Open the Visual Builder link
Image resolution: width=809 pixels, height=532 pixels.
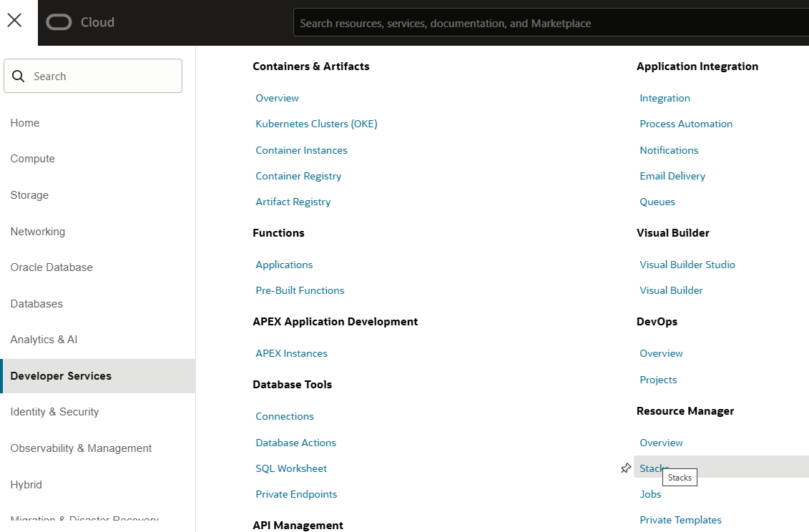pos(671,290)
